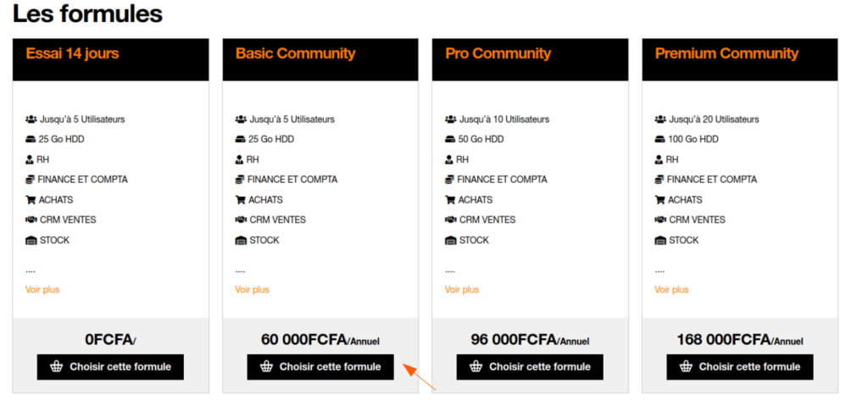The image size is (868, 412).
Task: Click the RH person icon in Pro Community card
Action: tap(449, 159)
